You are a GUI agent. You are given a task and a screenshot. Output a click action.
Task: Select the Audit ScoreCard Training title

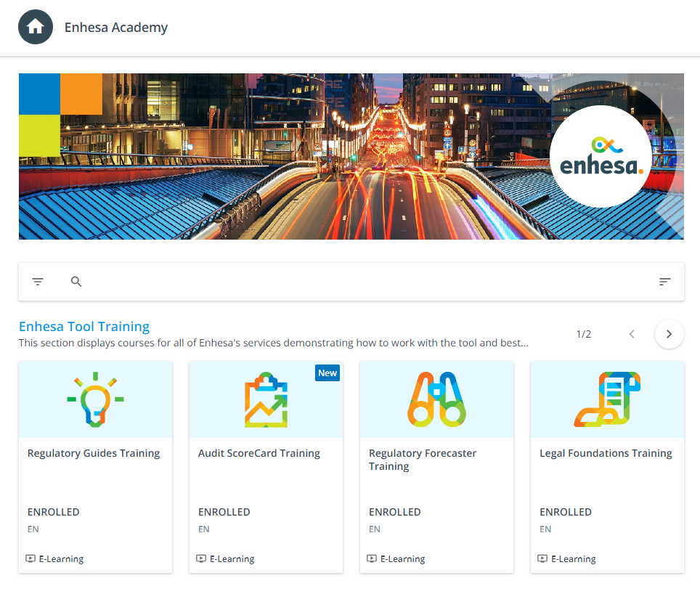pos(259,452)
